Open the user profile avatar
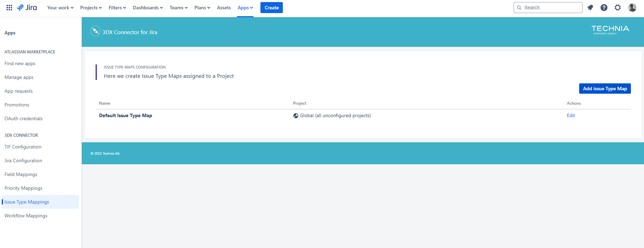The height and width of the screenshot is (248, 644). [632, 8]
